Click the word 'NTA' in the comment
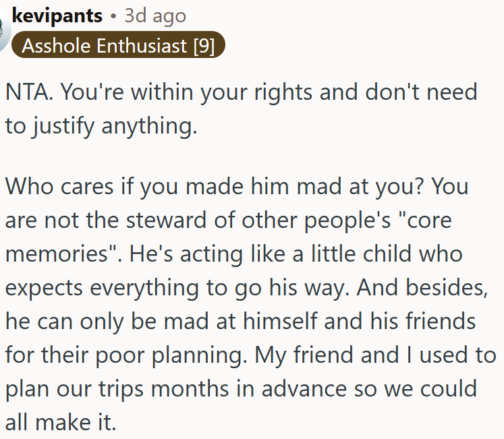Image resolution: width=504 pixels, height=439 pixels. pos(28,92)
